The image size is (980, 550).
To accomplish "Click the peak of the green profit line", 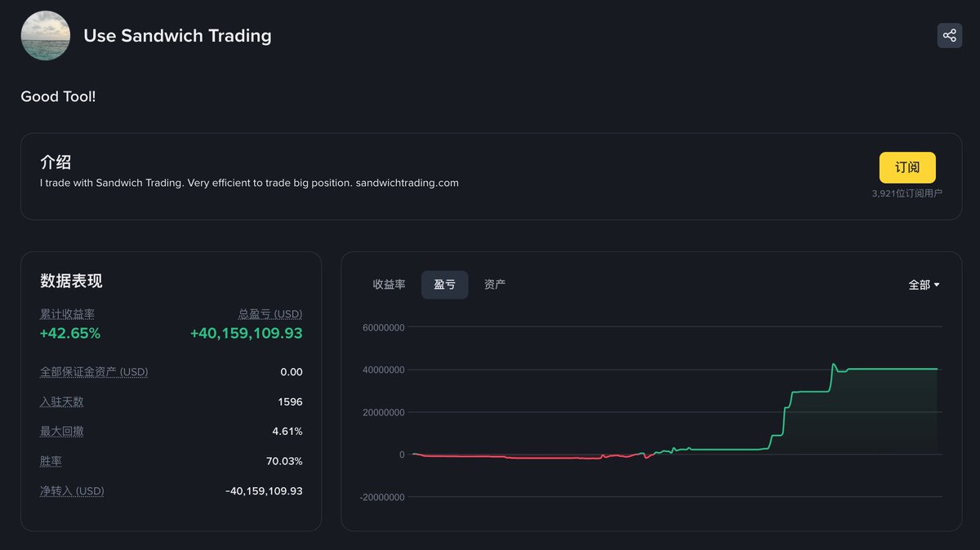I will [833, 365].
